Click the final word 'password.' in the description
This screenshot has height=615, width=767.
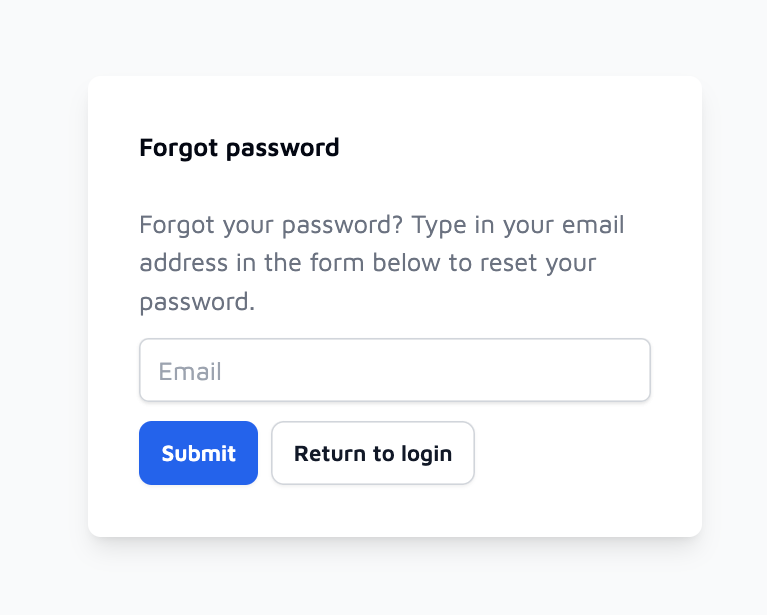[197, 302]
